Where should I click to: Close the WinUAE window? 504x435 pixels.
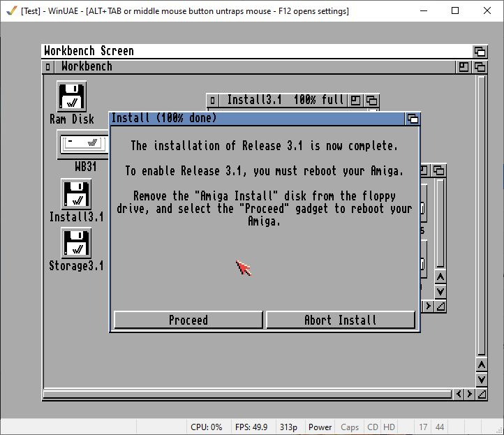click(x=487, y=10)
